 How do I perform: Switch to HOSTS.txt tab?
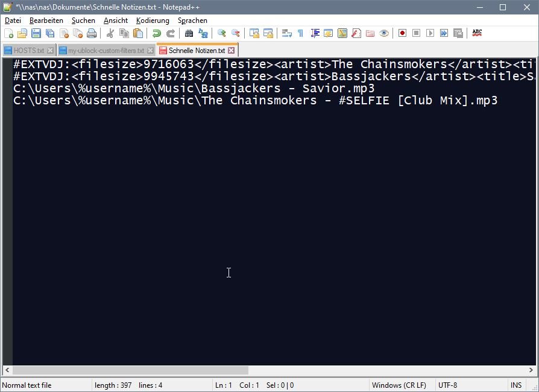click(29, 51)
